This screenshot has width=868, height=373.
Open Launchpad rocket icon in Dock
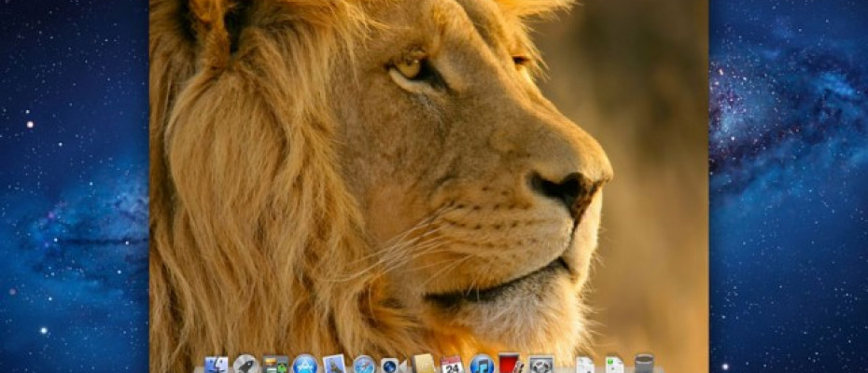click(x=245, y=365)
